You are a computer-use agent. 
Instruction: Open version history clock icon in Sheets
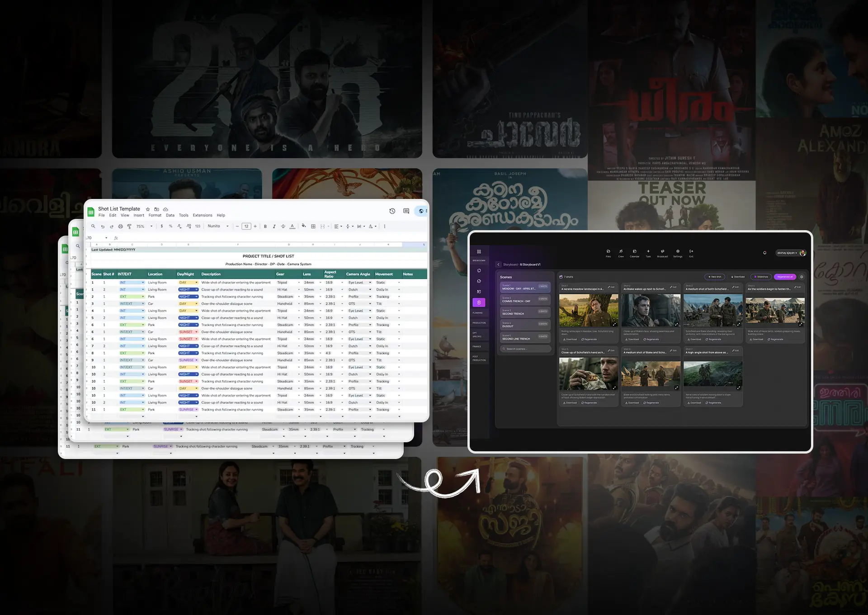click(x=392, y=211)
